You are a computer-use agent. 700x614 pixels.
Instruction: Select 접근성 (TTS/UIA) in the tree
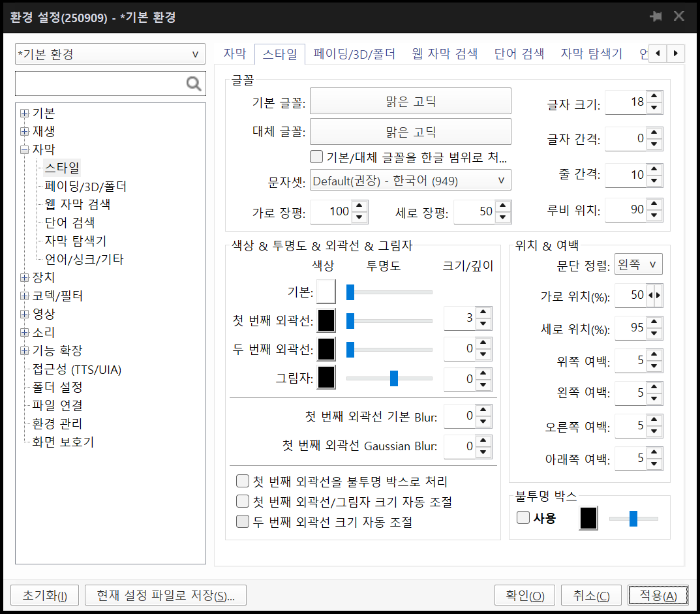coord(77,369)
